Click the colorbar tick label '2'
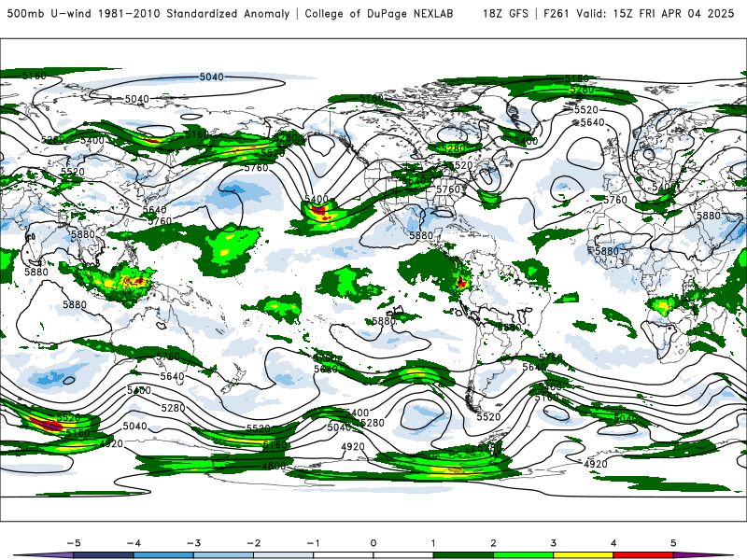The width and height of the screenshot is (747, 560). tap(494, 543)
